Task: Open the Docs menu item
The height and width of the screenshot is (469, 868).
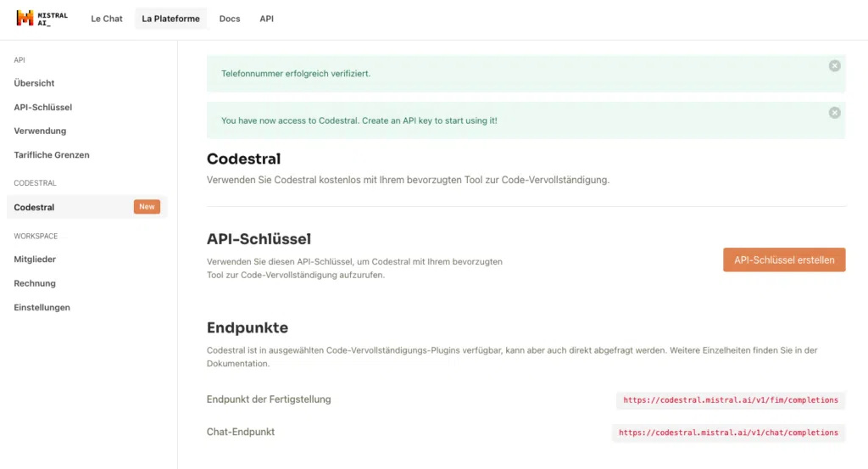Action: (x=230, y=19)
